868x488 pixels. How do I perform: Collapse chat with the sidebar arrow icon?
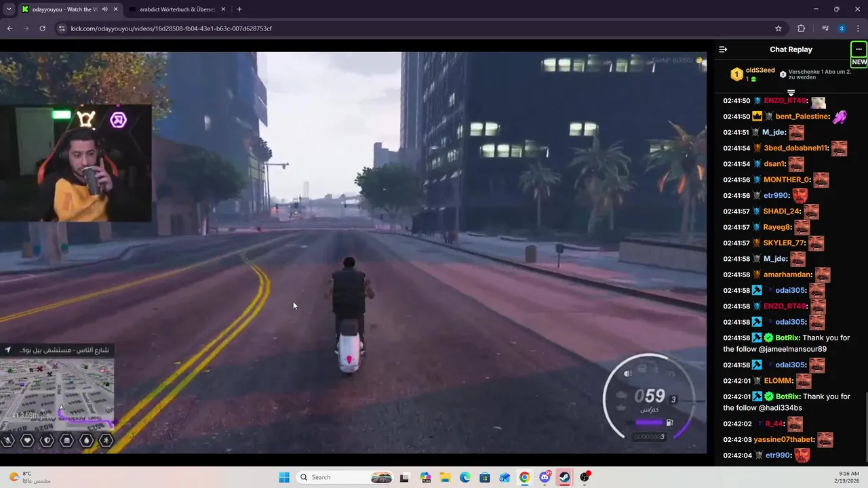723,49
